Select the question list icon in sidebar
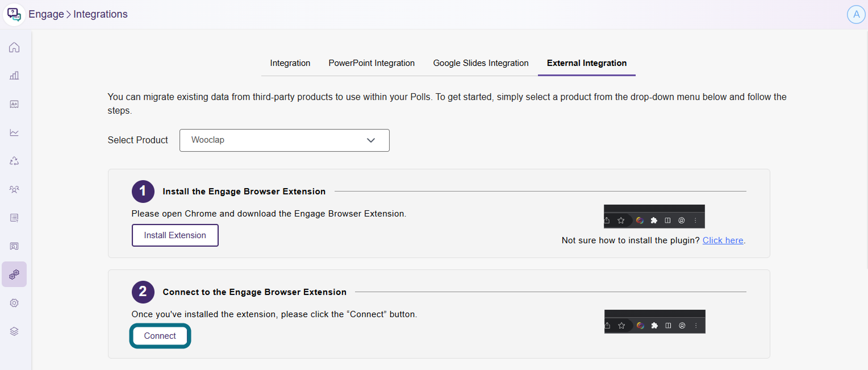 pyautogui.click(x=14, y=218)
